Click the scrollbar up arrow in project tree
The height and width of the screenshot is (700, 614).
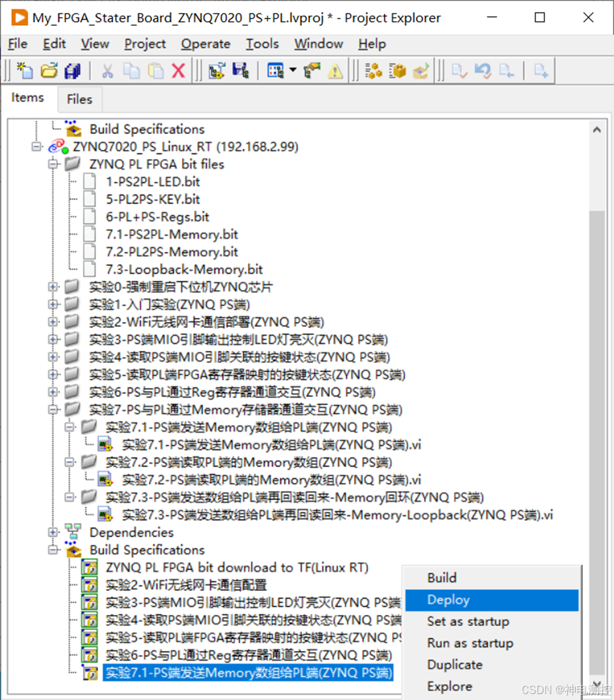(x=597, y=130)
